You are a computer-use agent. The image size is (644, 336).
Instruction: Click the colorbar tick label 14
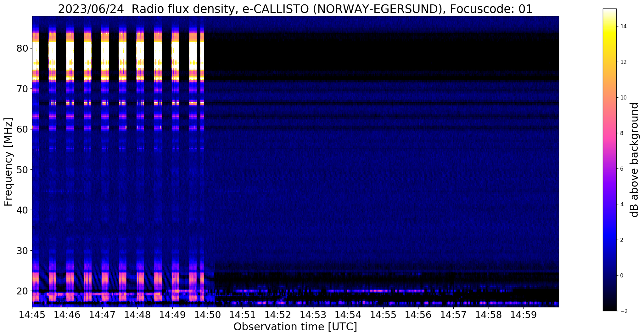point(623,26)
